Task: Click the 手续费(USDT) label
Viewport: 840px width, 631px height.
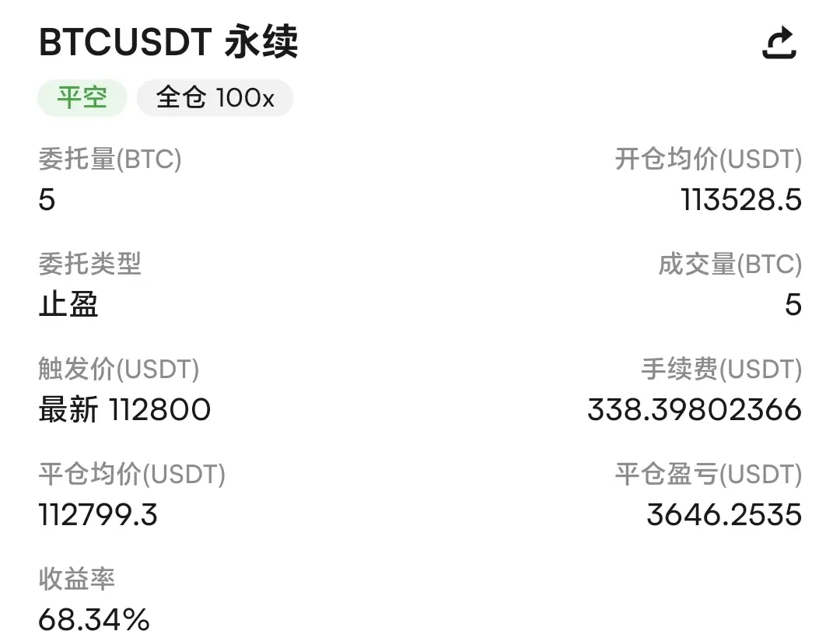Action: (x=722, y=370)
